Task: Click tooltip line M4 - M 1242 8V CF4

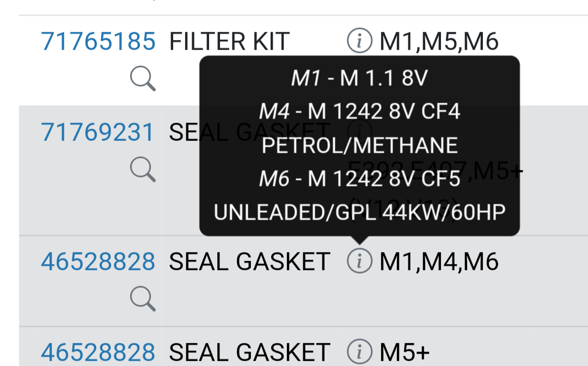Action: 359,111
